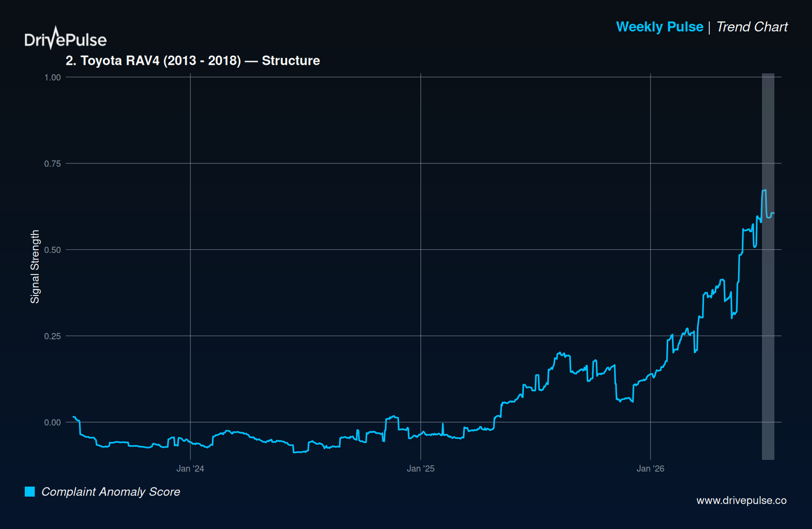Click the 0.50 y-axis tick label
This screenshot has height=529, width=812.
tap(52, 250)
